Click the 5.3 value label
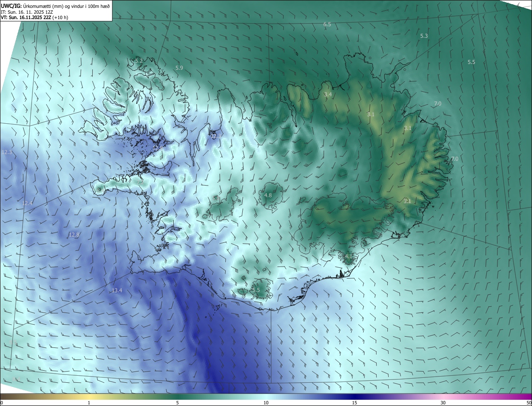Screen dimensions: 532x406 pyautogui.click(x=424, y=36)
